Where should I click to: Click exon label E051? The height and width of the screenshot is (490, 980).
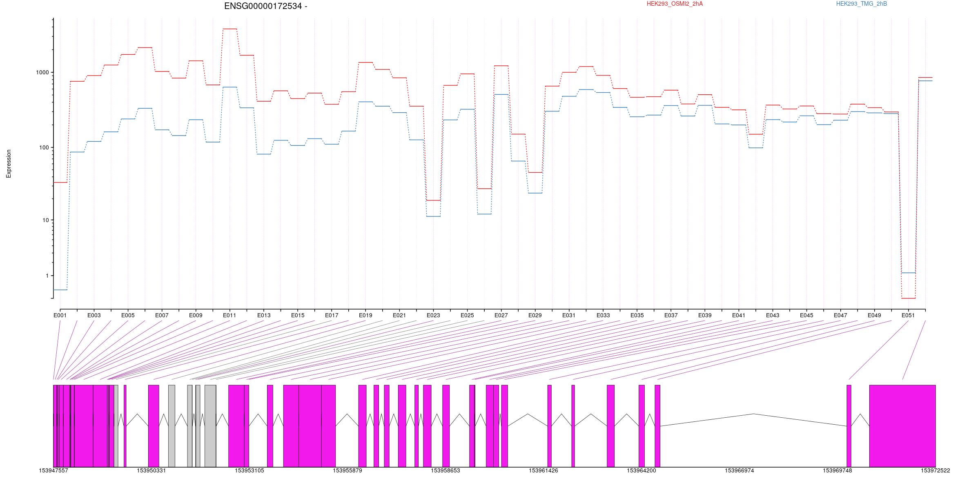coord(908,315)
